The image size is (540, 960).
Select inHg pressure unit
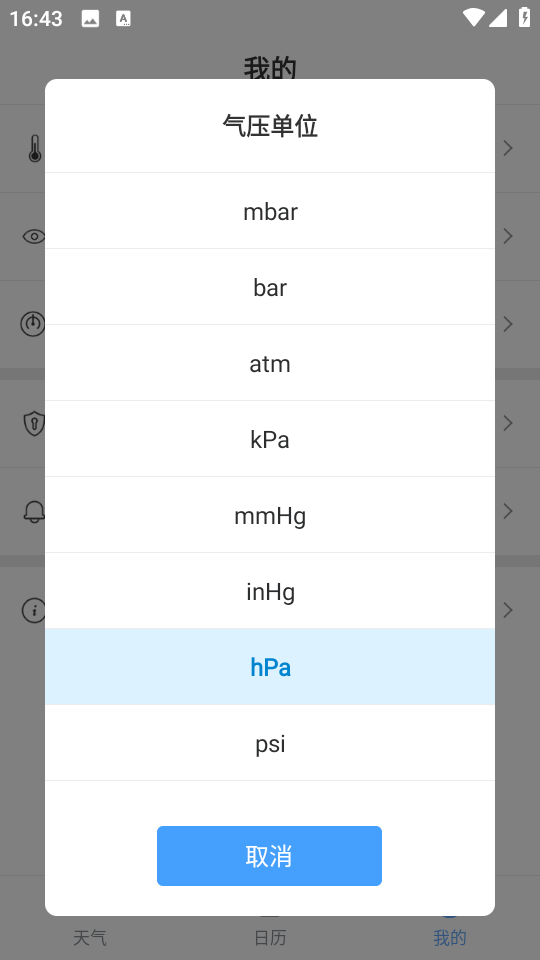(270, 591)
